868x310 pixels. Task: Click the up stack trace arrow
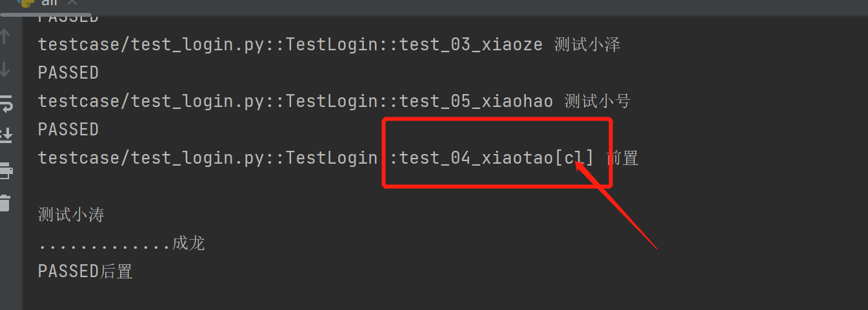pos(5,36)
